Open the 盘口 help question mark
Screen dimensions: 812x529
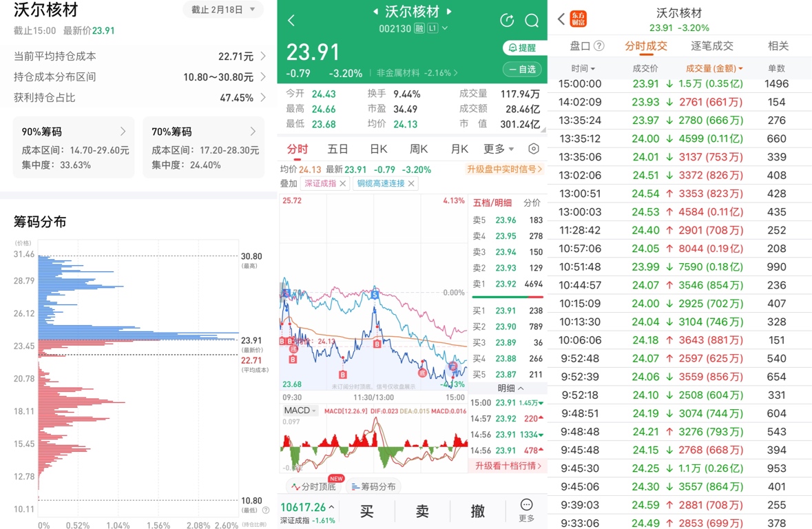tap(599, 45)
